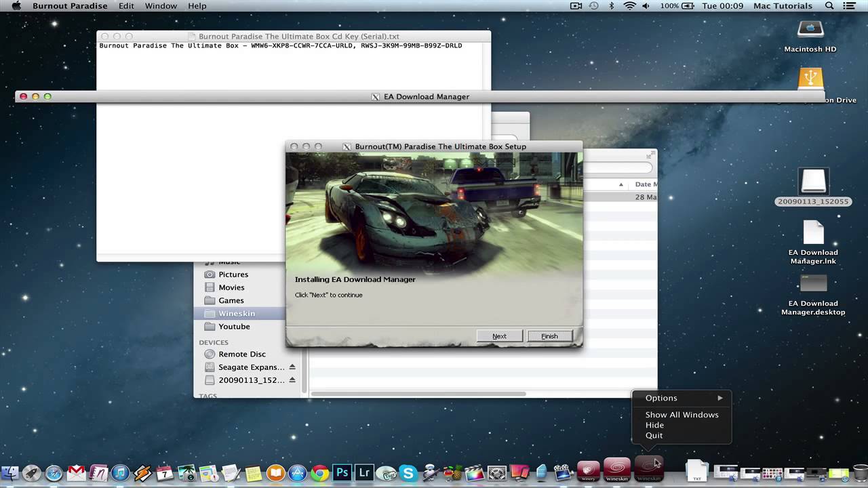Select Quit from the dock context menu
This screenshot has width=868, height=488.
pyautogui.click(x=654, y=436)
